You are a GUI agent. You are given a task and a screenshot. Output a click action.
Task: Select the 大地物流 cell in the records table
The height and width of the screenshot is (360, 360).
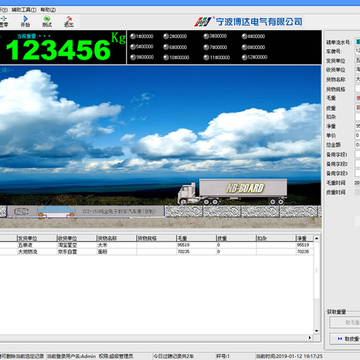point(37,252)
